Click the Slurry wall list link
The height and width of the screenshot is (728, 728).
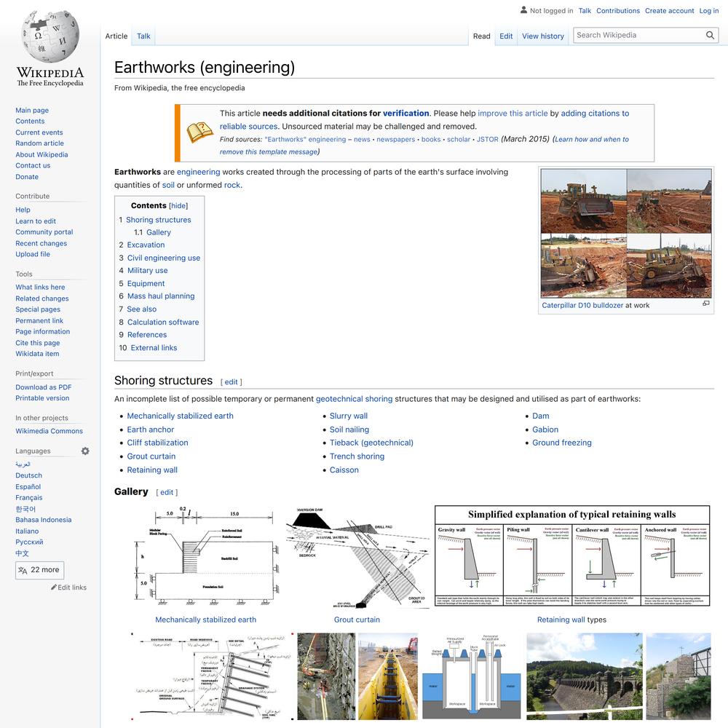(349, 416)
